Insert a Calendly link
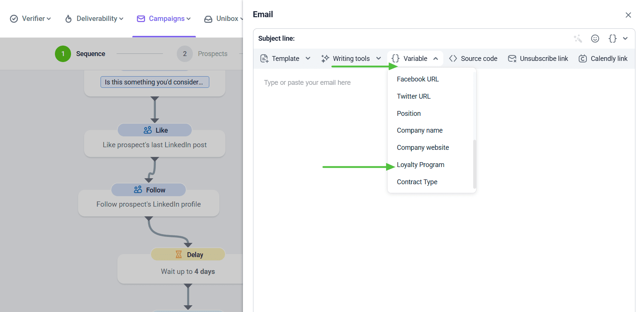Screen dimensions: 644x312 coord(603,59)
